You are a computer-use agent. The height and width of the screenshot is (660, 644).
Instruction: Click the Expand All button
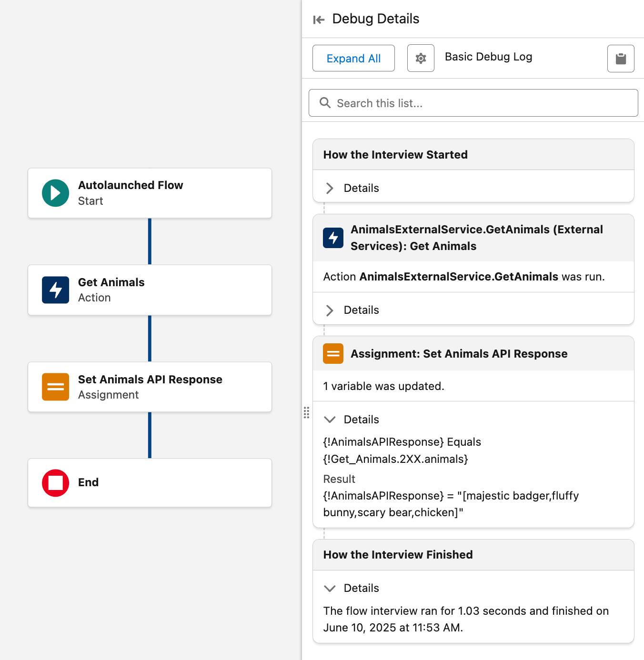(353, 59)
